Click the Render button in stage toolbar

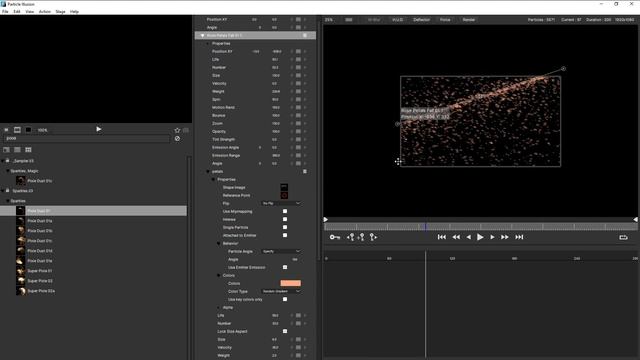(469, 20)
